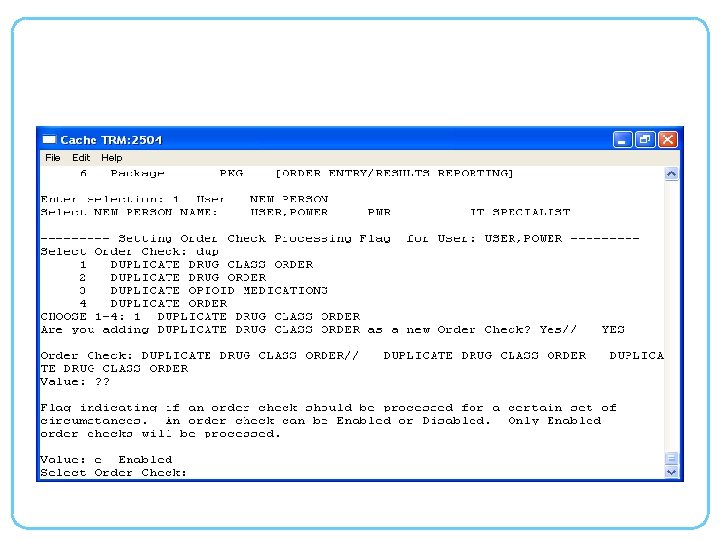
Task: Open the Help menu
Action: coord(112,158)
